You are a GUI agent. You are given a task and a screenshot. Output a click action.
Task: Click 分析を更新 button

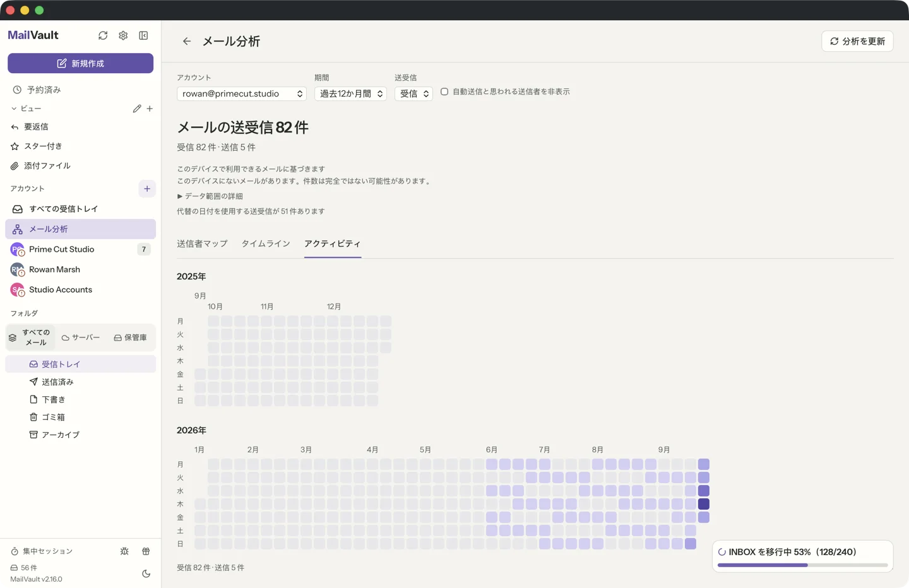click(x=857, y=41)
